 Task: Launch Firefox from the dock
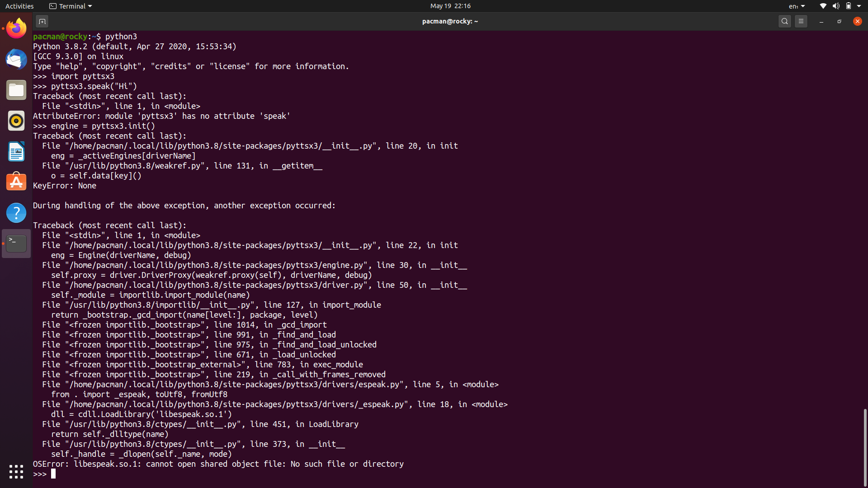[16, 28]
